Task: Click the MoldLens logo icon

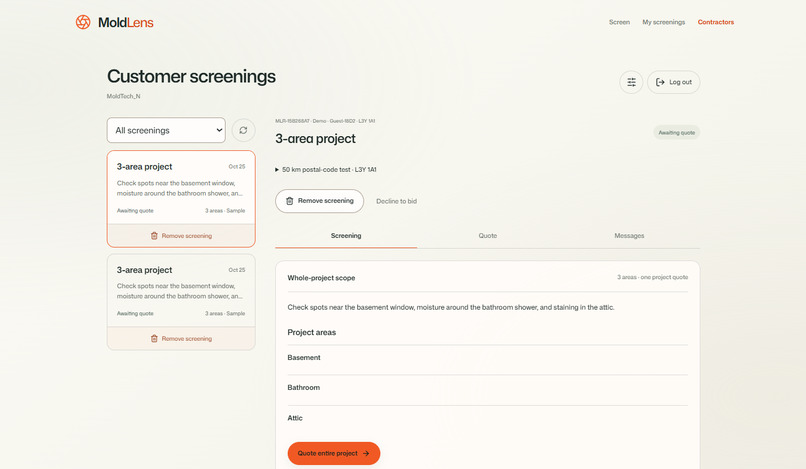Action: click(x=83, y=22)
